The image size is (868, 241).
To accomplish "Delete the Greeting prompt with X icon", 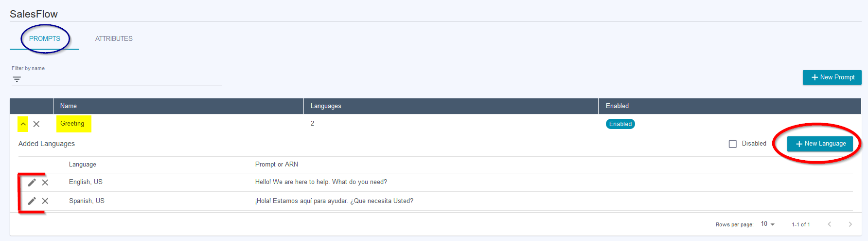I will (x=36, y=124).
